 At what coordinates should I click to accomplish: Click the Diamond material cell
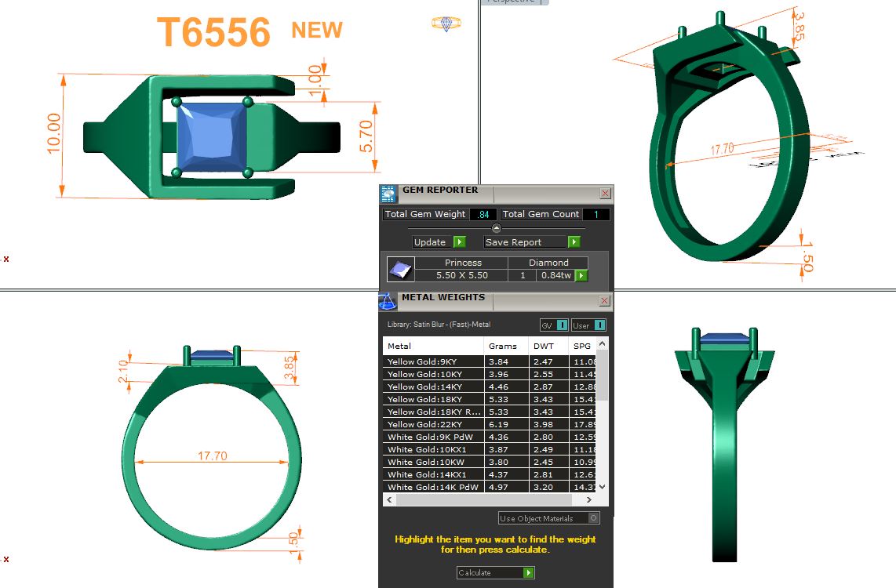coord(548,263)
